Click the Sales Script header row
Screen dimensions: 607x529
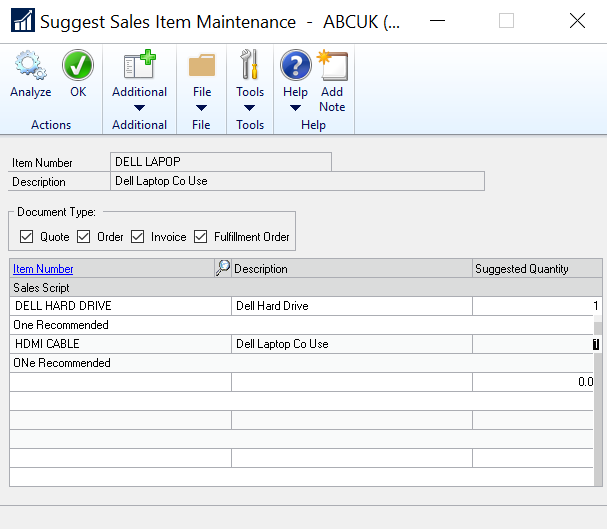point(306,288)
